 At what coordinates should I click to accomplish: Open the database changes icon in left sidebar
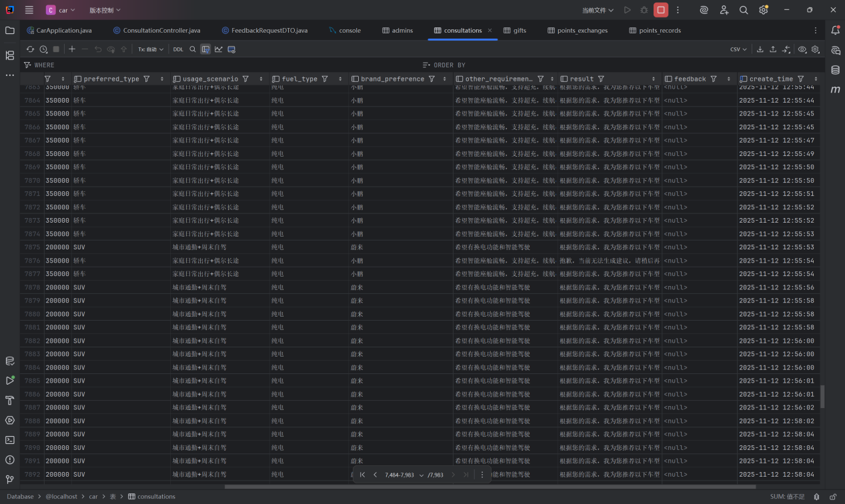coord(9,361)
